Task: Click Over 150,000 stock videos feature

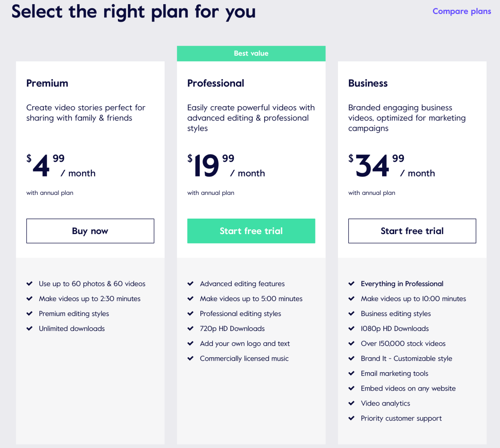Action: [403, 343]
